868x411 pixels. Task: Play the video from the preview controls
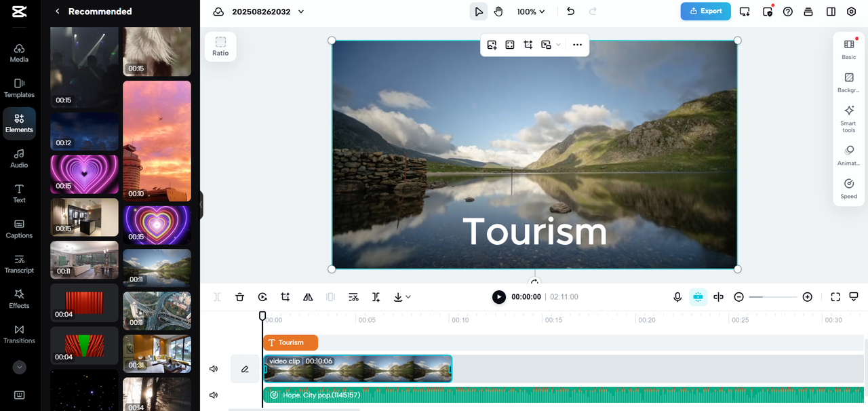[x=498, y=296]
